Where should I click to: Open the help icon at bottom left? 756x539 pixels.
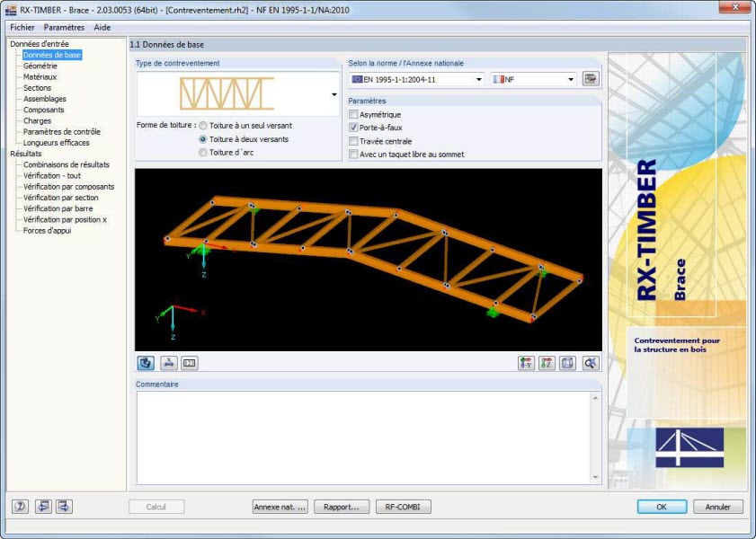21,507
